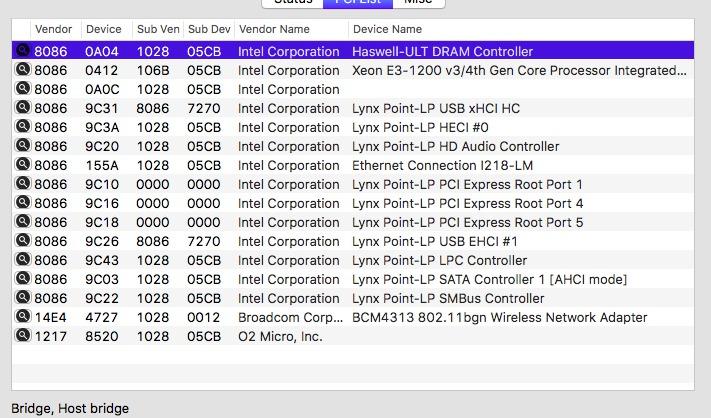Sort the list by Device Name header
The width and height of the screenshot is (711, 418).
click(x=387, y=29)
